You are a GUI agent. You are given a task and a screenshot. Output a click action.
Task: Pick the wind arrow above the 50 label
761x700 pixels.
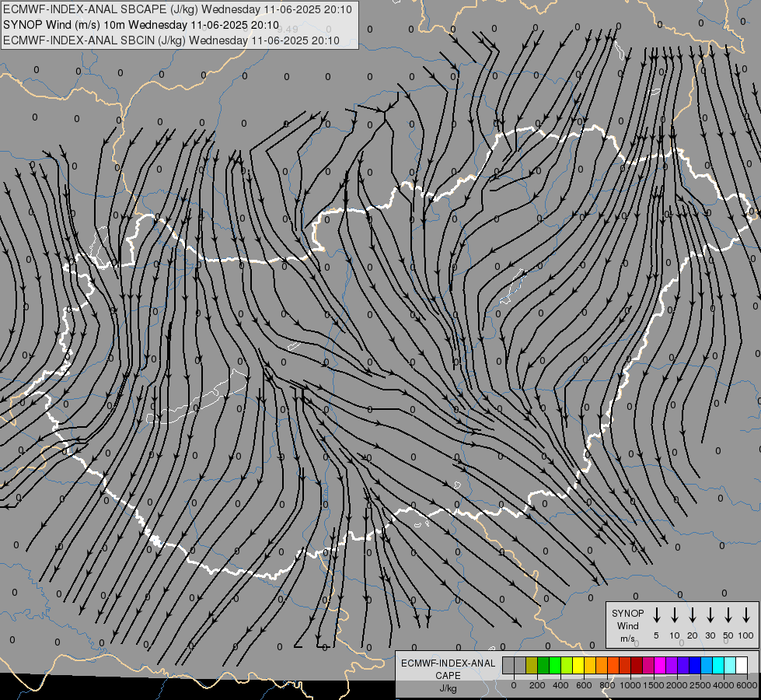(x=728, y=615)
